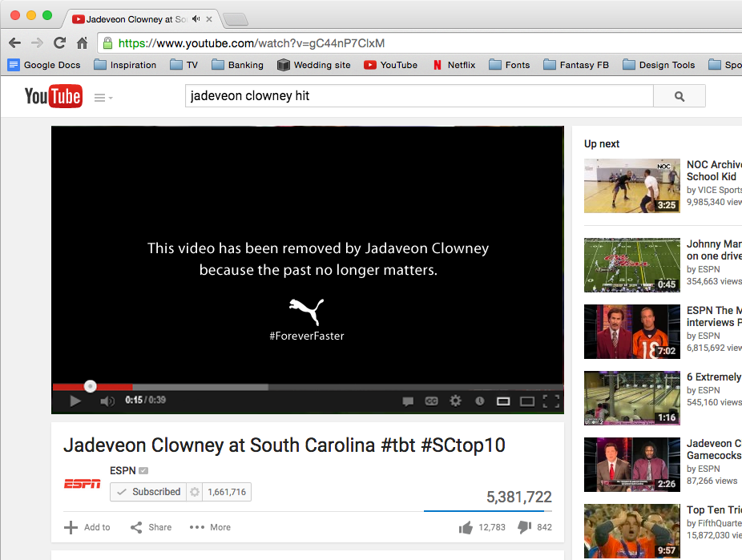Open the Inspiration bookmarks folder

(125, 65)
